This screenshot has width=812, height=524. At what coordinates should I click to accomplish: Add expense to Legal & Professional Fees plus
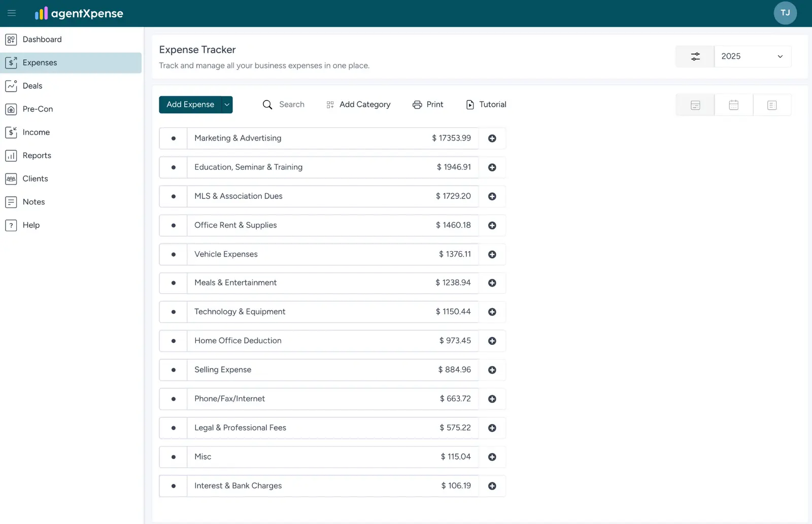click(492, 428)
